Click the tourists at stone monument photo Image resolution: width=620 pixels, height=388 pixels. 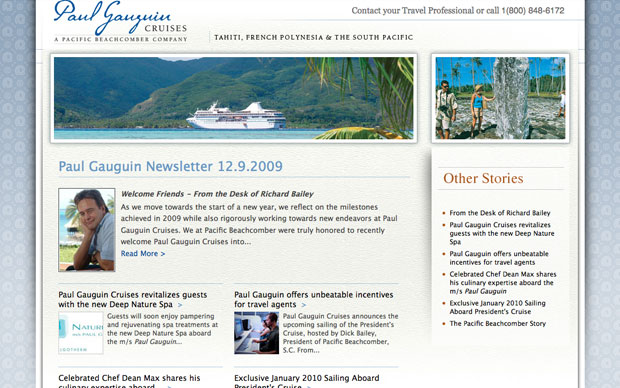tap(500, 98)
